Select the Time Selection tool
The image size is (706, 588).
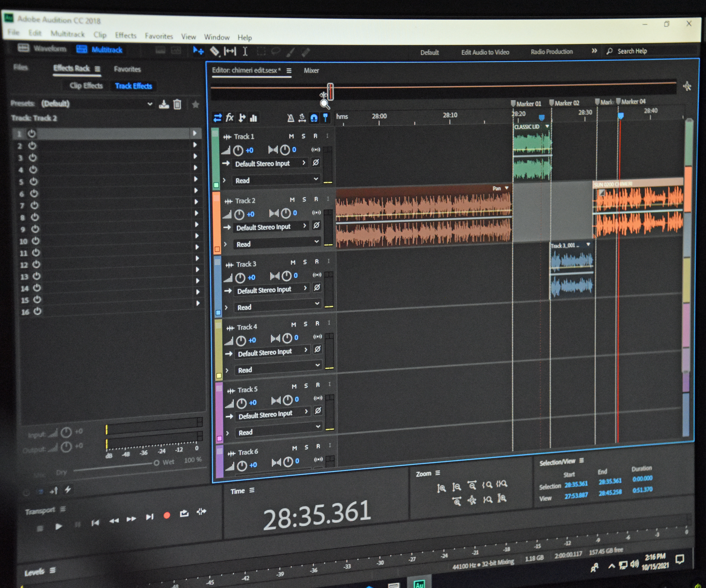click(x=245, y=51)
